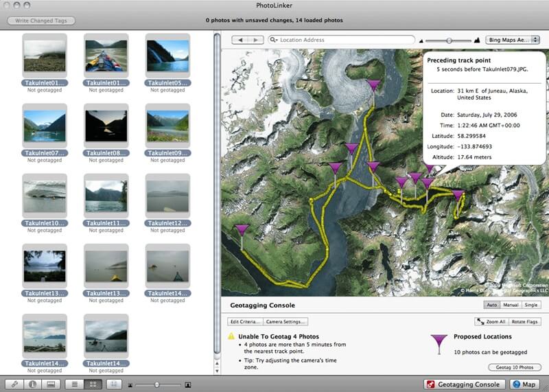
Task: Select Single geotagging mode
Action: (x=531, y=305)
